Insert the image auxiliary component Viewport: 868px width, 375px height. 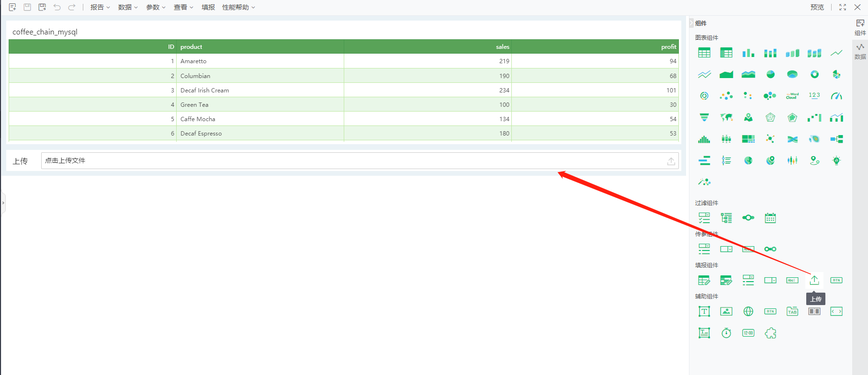(726, 311)
